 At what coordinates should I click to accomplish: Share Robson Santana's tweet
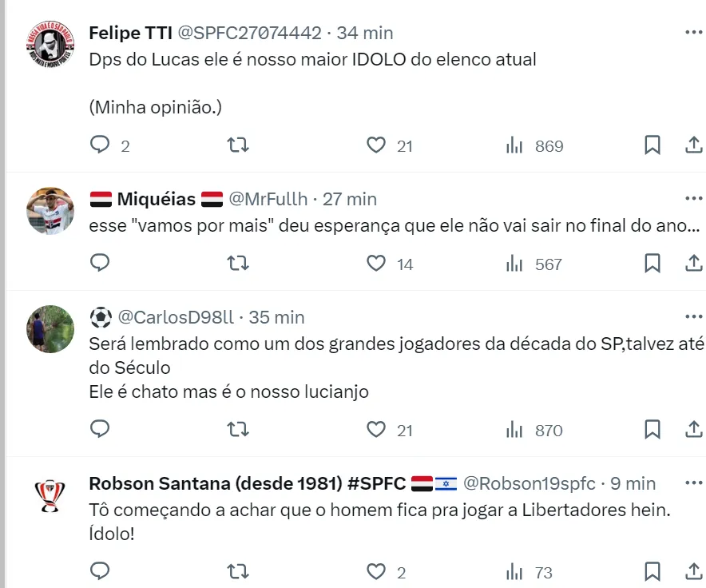694,572
